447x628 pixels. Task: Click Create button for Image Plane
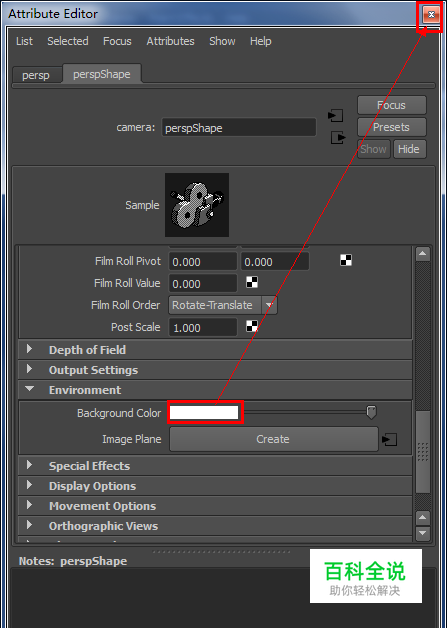pos(273,439)
